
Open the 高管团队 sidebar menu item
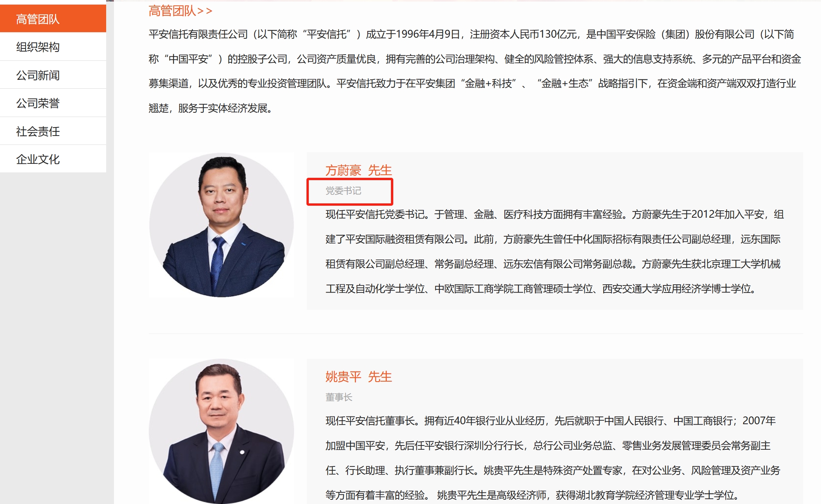point(53,19)
